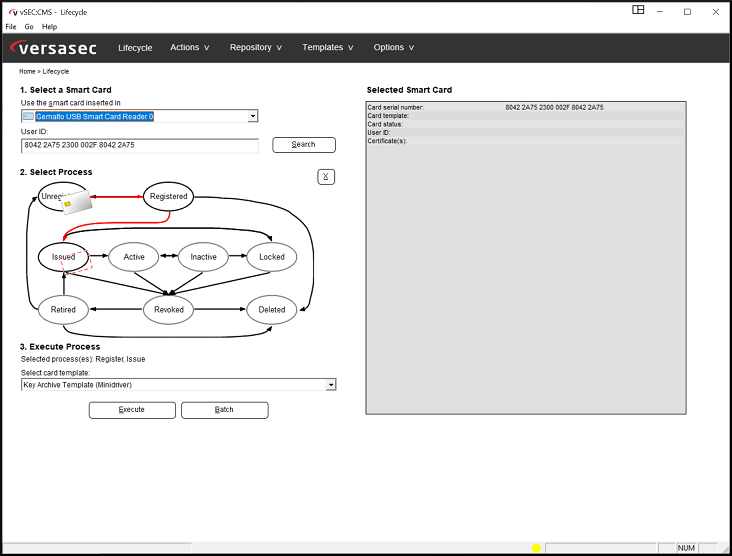This screenshot has width=732, height=556.
Task: Close the vSEC:CMS window
Action: (x=716, y=12)
